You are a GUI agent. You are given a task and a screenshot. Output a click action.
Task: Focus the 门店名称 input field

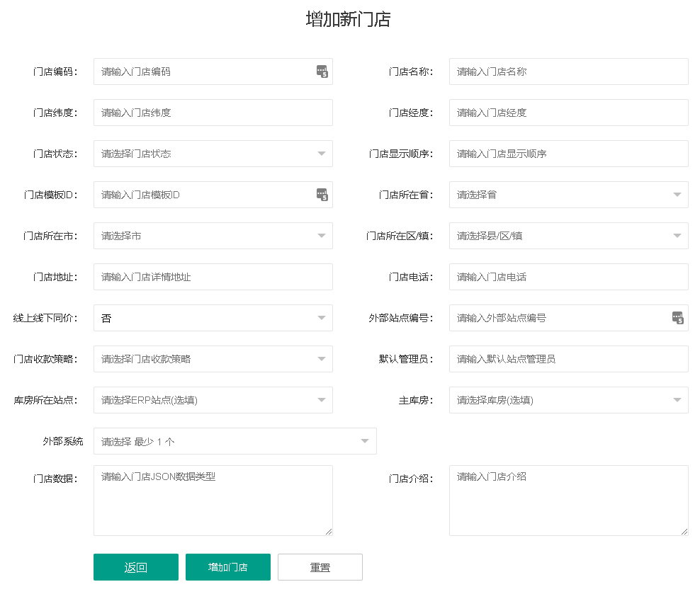click(568, 72)
